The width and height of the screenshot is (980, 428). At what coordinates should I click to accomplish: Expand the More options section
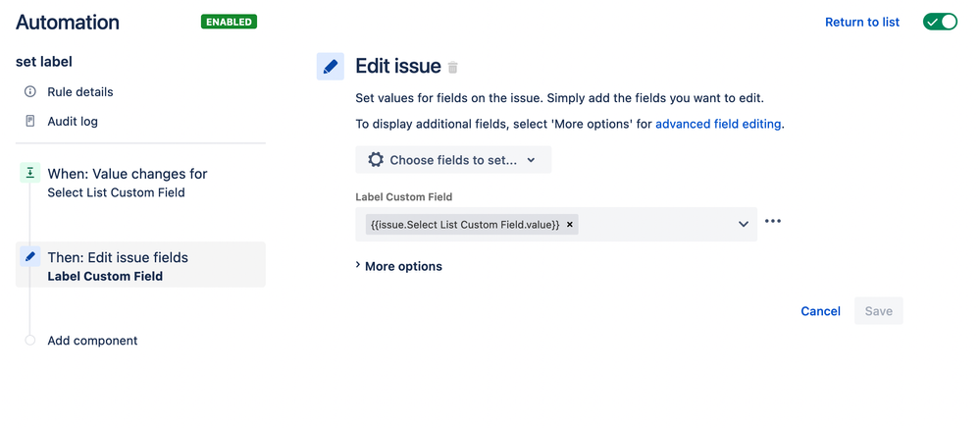[398, 266]
